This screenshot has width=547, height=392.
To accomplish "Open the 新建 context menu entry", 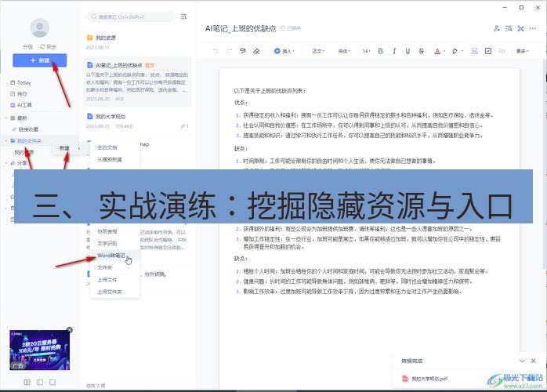I will pyautogui.click(x=70, y=148).
